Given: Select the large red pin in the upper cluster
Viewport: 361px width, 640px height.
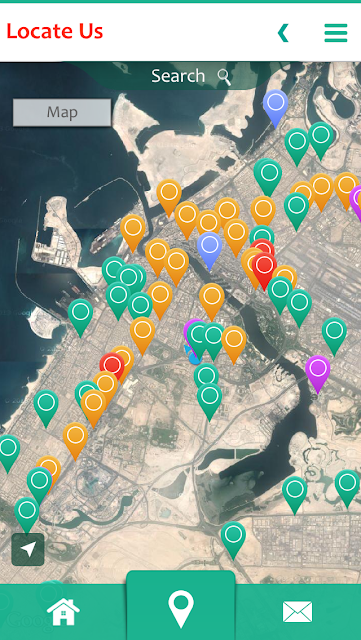Looking at the screenshot, I should coord(264,268).
